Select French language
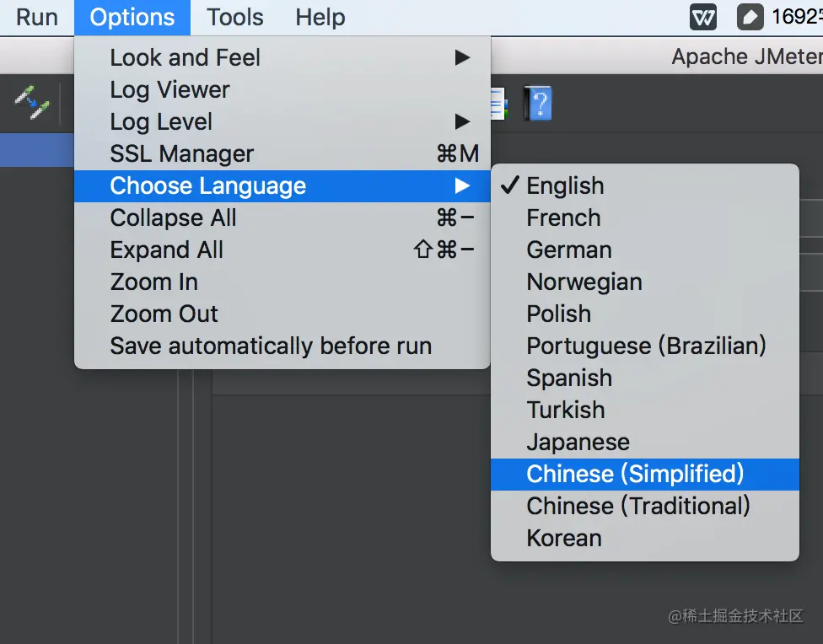This screenshot has width=823, height=644. click(x=644, y=217)
